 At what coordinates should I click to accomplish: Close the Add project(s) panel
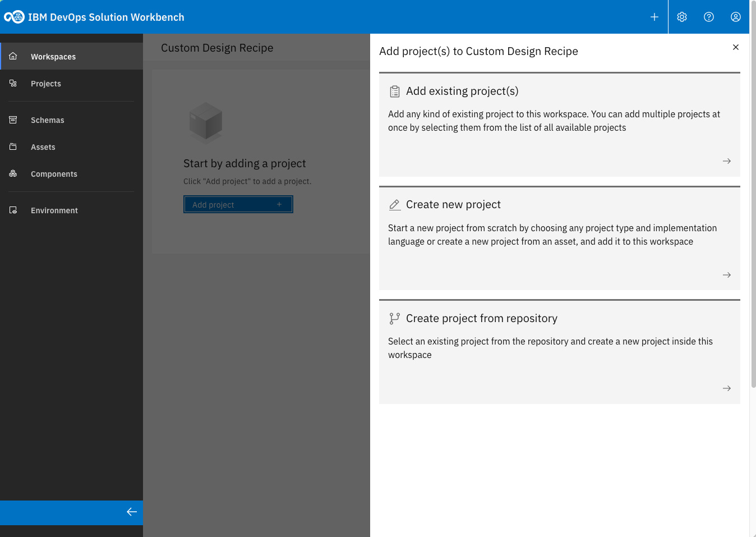point(736,47)
